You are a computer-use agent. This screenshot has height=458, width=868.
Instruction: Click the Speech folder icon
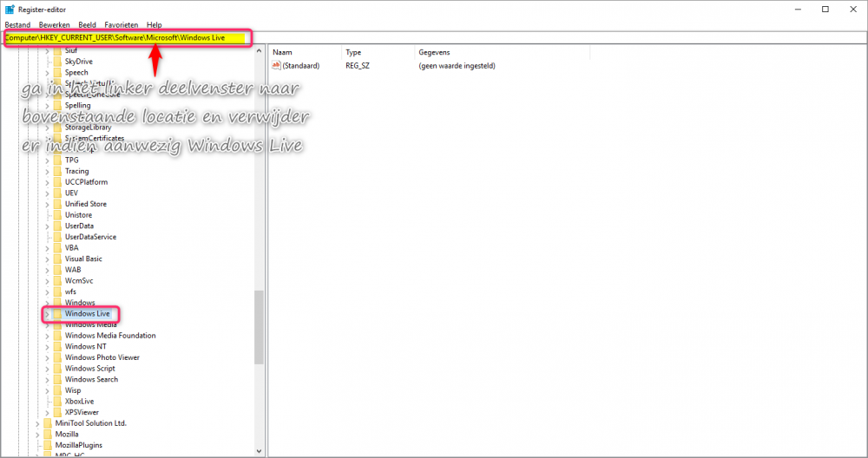[57, 73]
